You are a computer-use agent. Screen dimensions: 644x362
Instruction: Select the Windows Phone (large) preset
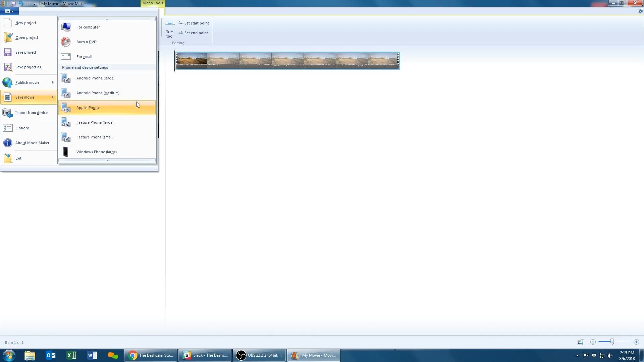pyautogui.click(x=96, y=152)
